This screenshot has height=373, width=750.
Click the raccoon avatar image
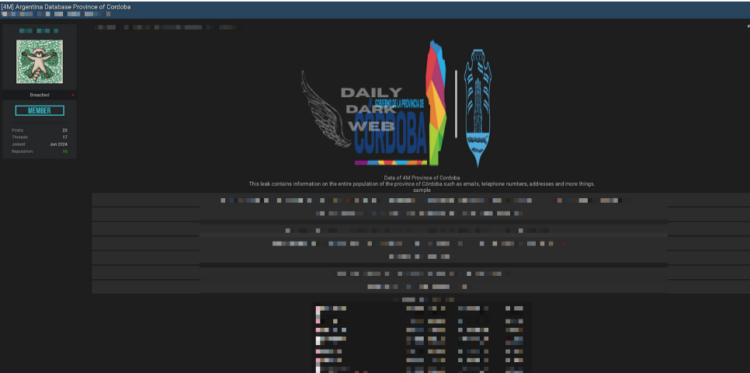39,62
